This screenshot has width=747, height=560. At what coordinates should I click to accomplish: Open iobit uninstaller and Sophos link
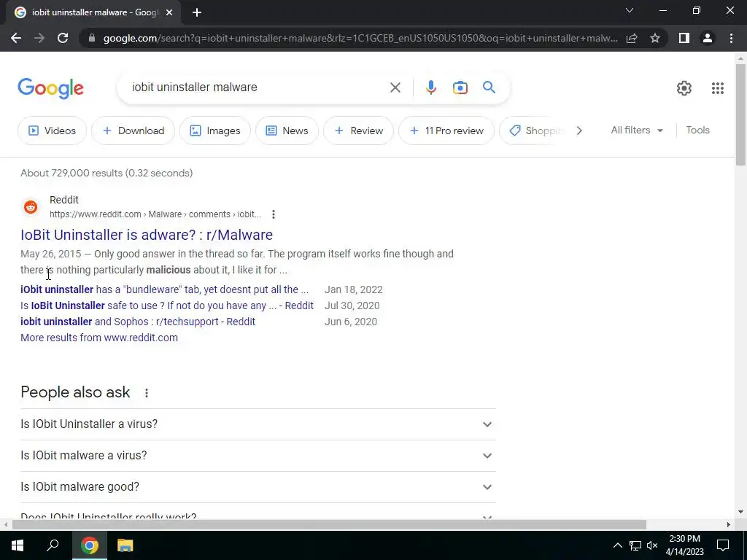[138, 322]
